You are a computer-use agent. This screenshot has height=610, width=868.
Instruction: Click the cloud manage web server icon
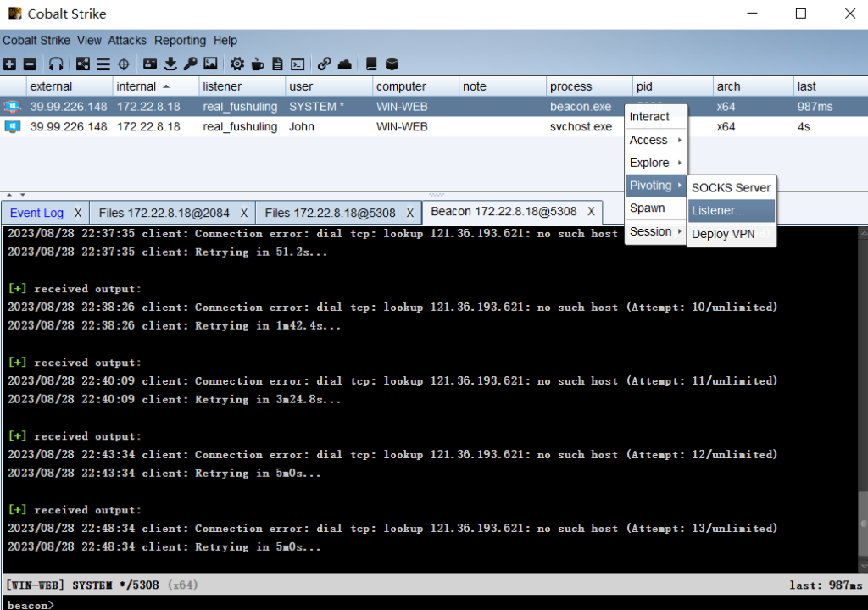[x=344, y=64]
